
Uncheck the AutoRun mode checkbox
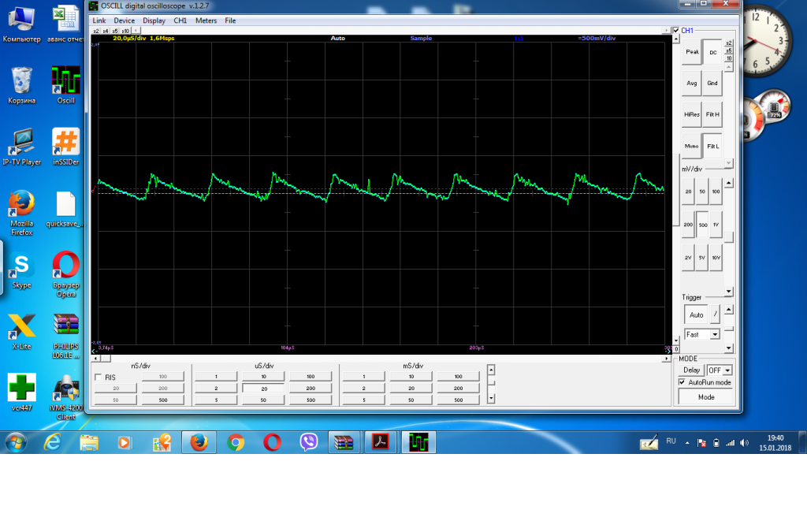pyautogui.click(x=682, y=382)
